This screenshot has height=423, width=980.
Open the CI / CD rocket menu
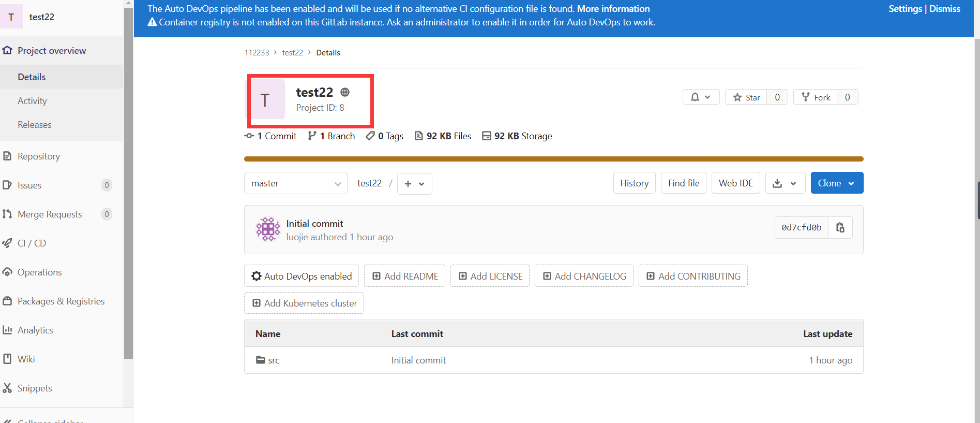coord(7,243)
